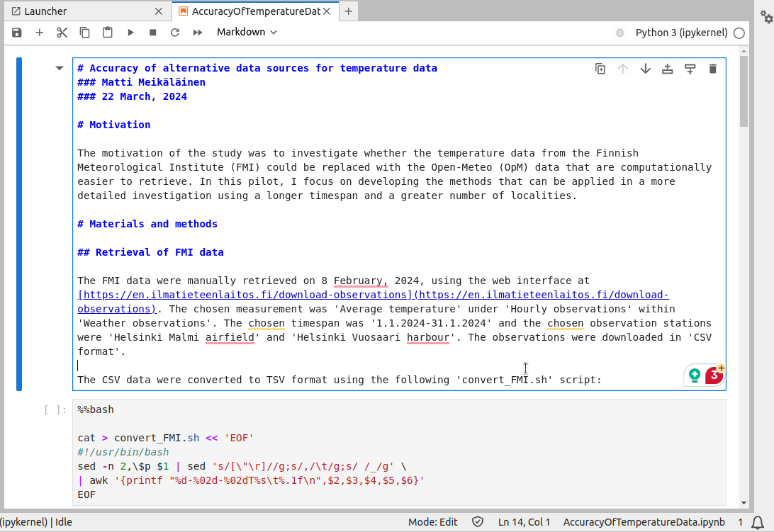Cut the selected cell with scissors icon
This screenshot has height=532, width=774.
tap(62, 33)
